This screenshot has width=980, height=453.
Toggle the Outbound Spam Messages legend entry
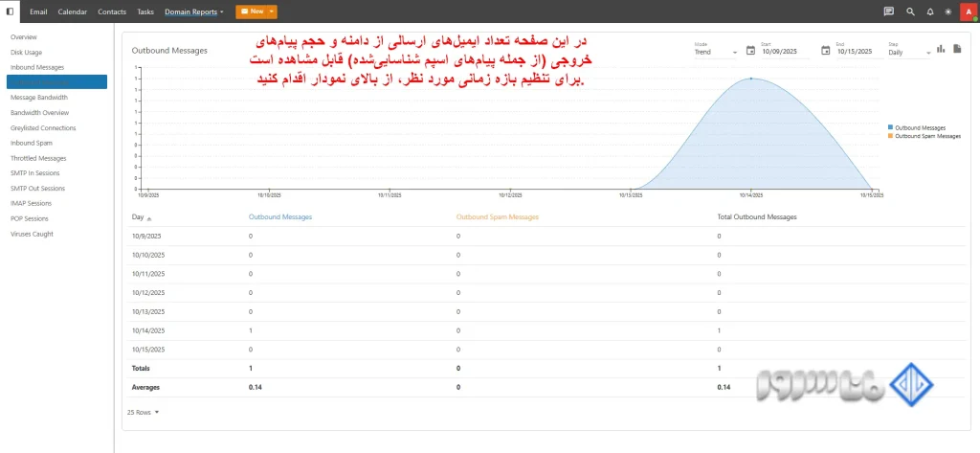[x=924, y=136]
